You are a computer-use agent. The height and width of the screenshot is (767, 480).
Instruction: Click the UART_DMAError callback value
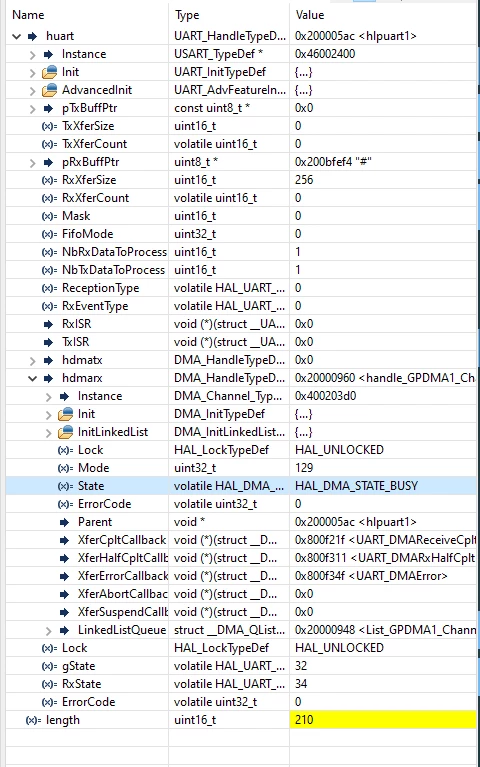(371, 577)
